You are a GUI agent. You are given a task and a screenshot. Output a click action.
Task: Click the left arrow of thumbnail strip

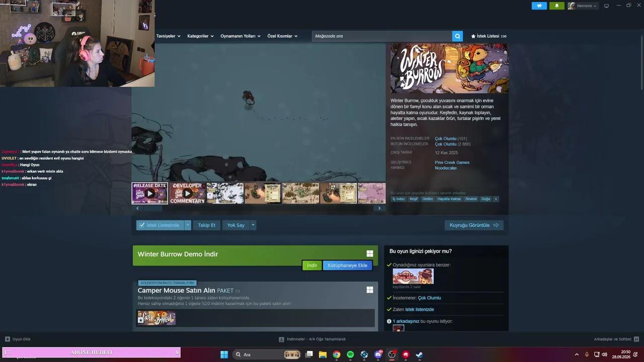pos(137,208)
